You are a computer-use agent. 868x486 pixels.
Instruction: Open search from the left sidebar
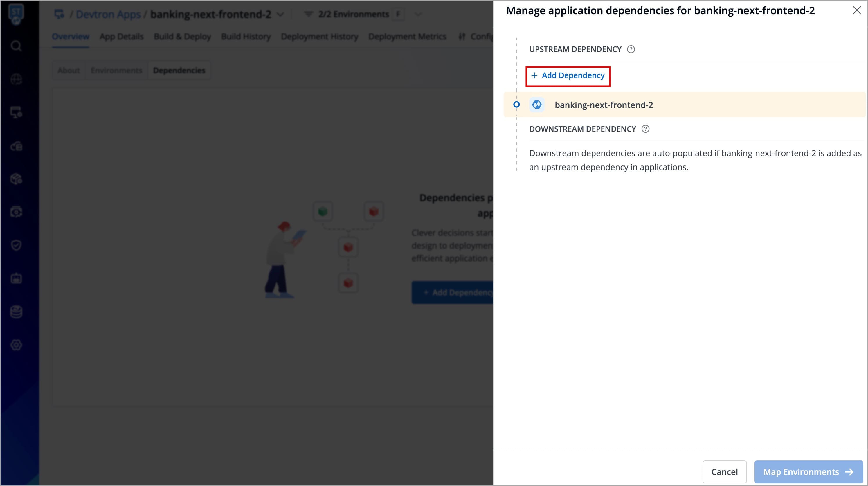click(16, 46)
